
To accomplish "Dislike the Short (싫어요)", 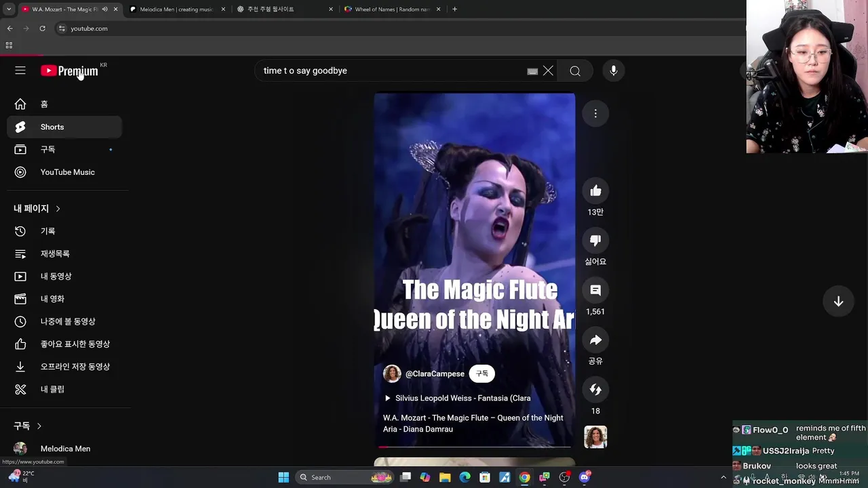I will 595,241.
